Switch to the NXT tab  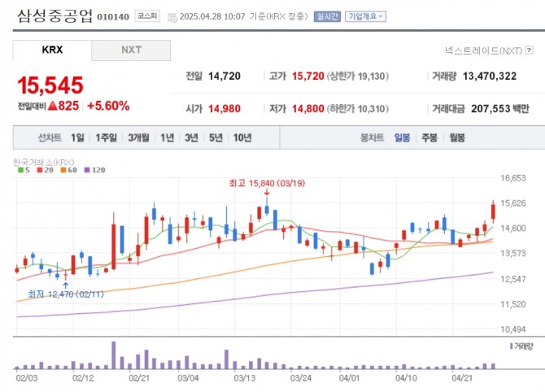131,50
